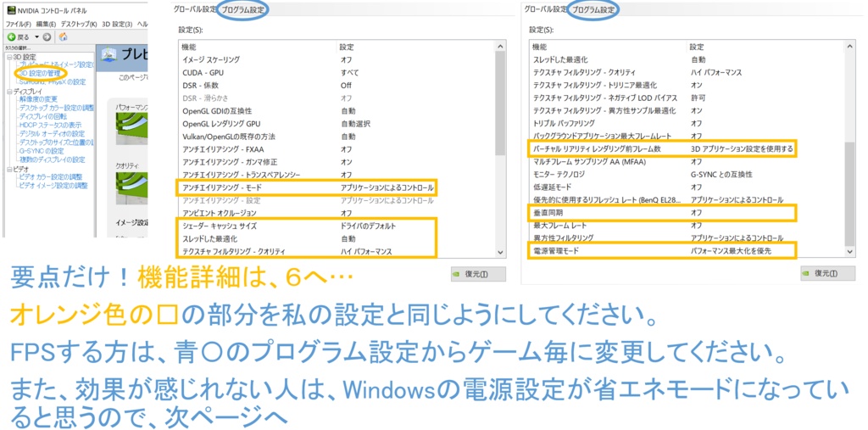Screen dimensions: 868x430
Task: Select the CUDA - GPU setting row
Action: pyautogui.click(x=337, y=73)
